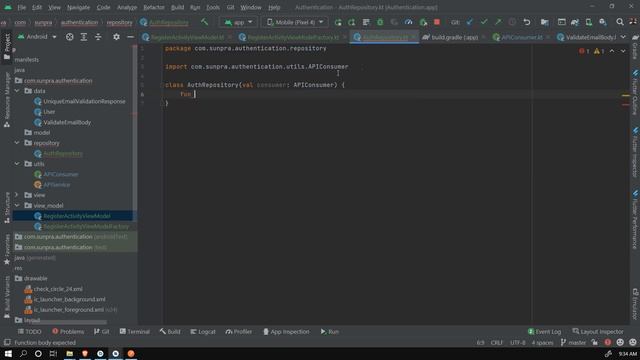The height and width of the screenshot is (360, 640).
Task: Open the Analyze menu
Action: coord(127,7)
